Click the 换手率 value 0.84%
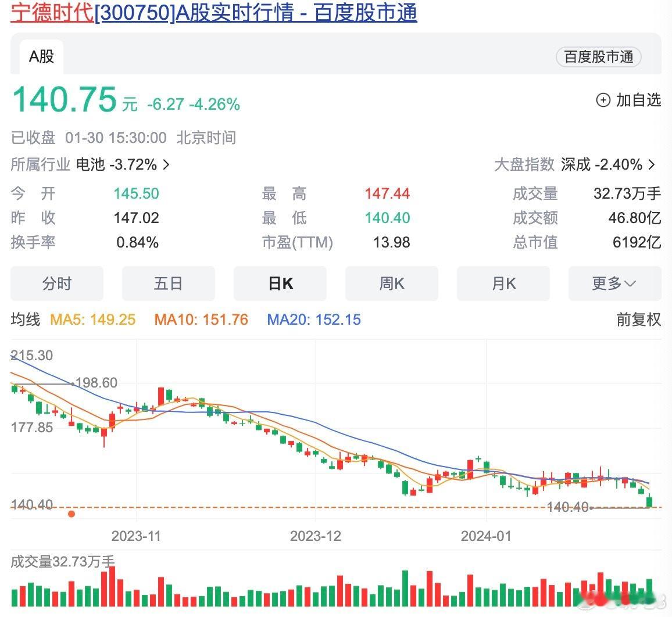The width and height of the screenshot is (672, 617). pos(137,242)
